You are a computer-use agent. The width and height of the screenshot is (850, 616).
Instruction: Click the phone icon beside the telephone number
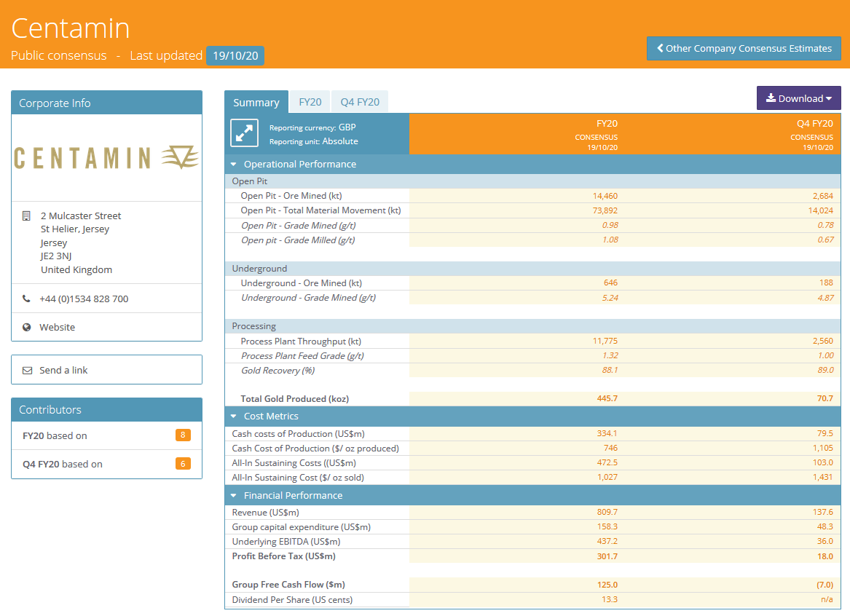(x=26, y=299)
